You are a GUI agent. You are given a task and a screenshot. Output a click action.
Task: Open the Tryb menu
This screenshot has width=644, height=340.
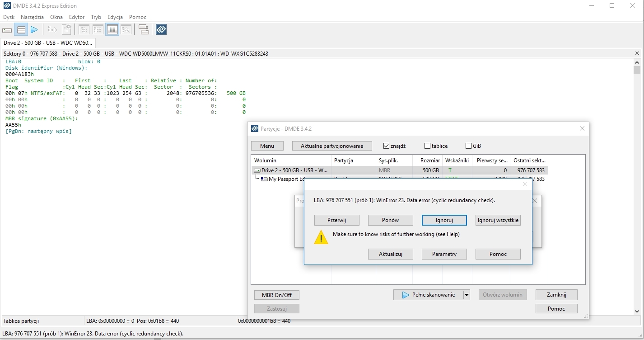[96, 17]
